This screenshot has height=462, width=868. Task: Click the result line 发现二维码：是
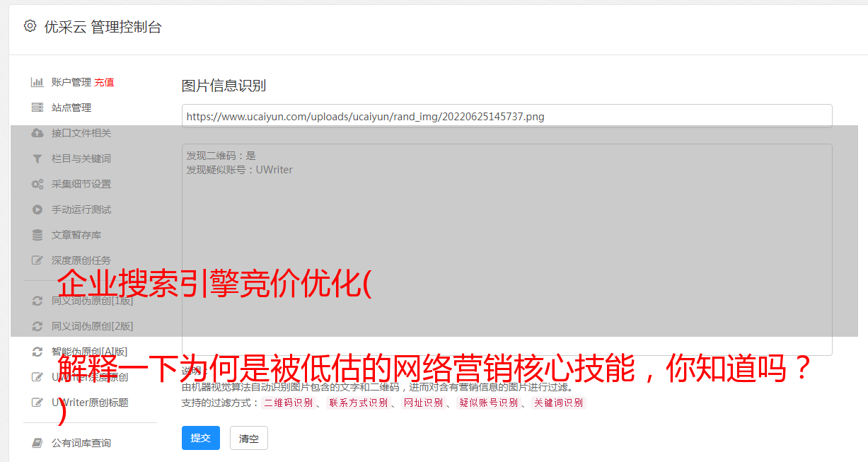coord(221,156)
